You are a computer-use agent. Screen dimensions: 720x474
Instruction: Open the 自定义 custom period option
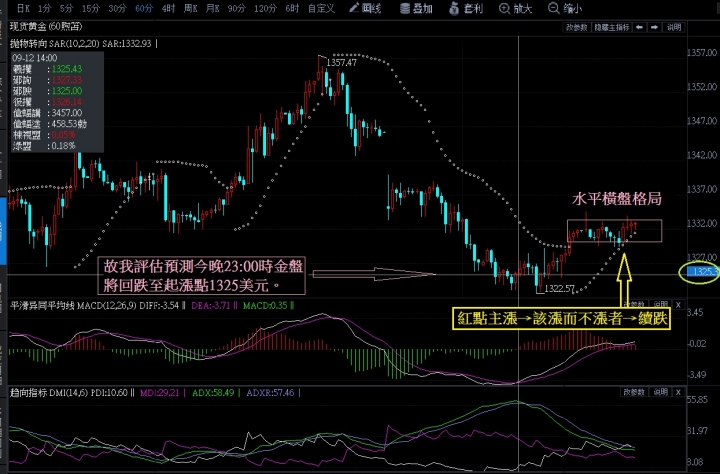pyautogui.click(x=322, y=8)
